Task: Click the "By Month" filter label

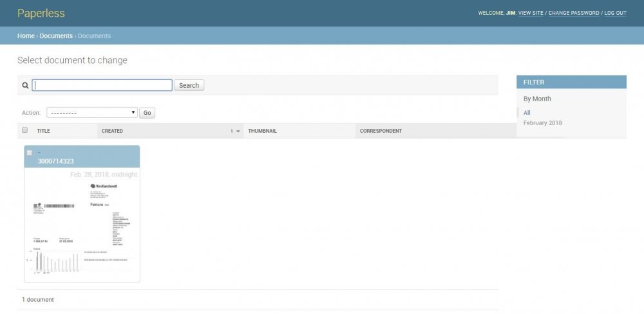Action: 537,99
